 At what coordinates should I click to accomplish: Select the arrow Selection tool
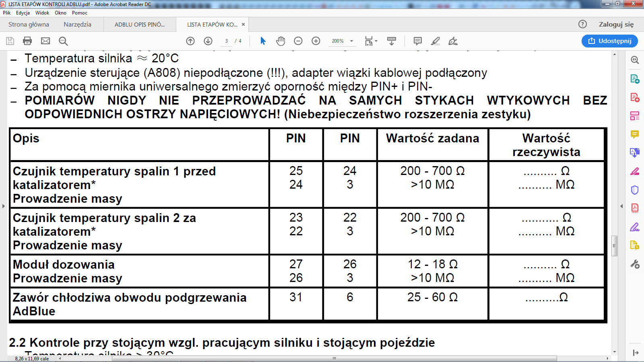coord(263,41)
